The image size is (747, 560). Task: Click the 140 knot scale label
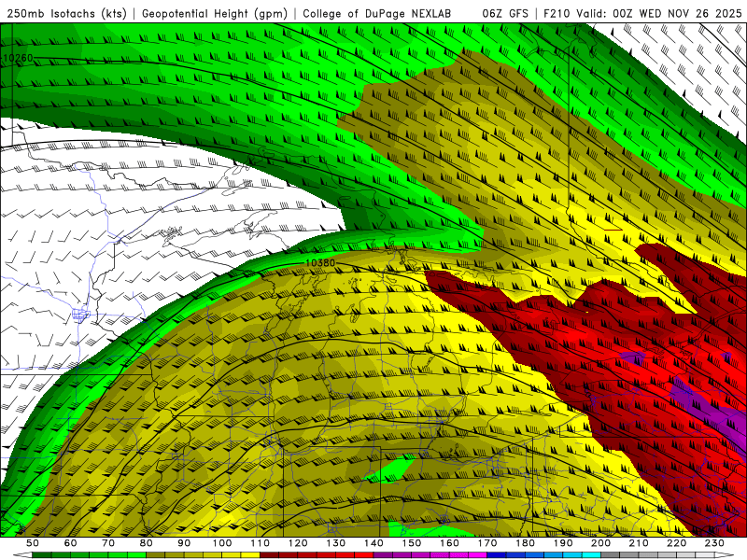(373, 543)
